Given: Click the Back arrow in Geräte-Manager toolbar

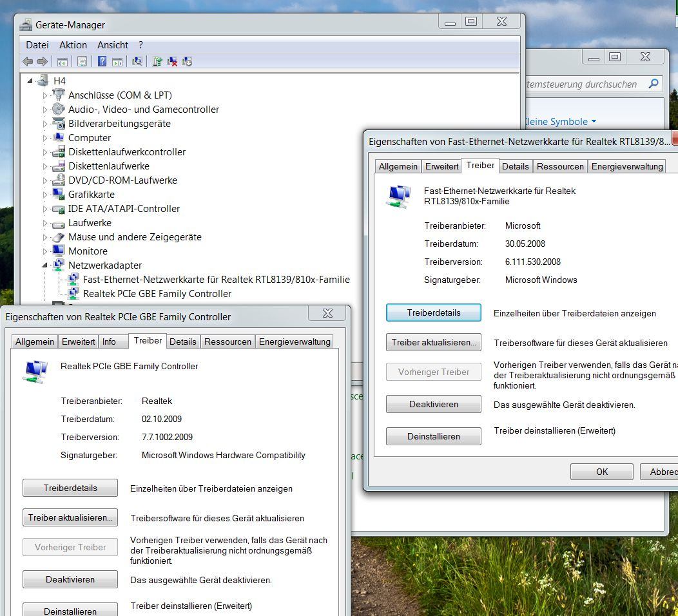Looking at the screenshot, I should pyautogui.click(x=28, y=61).
